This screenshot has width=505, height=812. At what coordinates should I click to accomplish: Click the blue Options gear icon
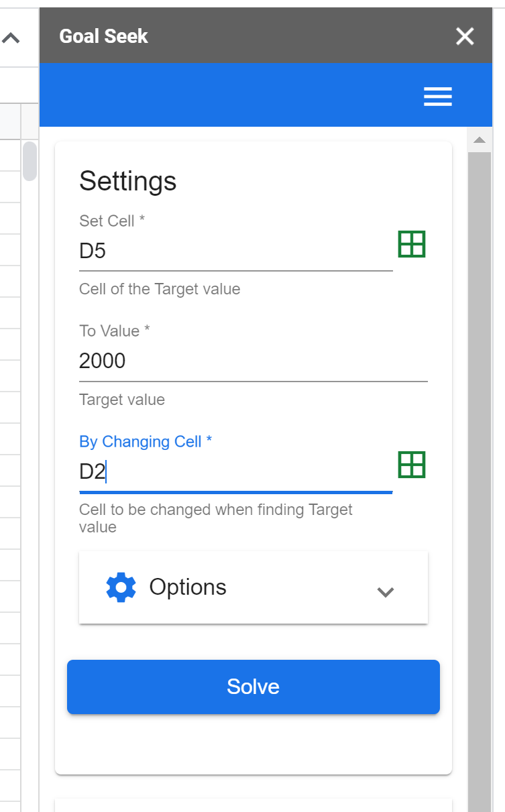click(121, 587)
